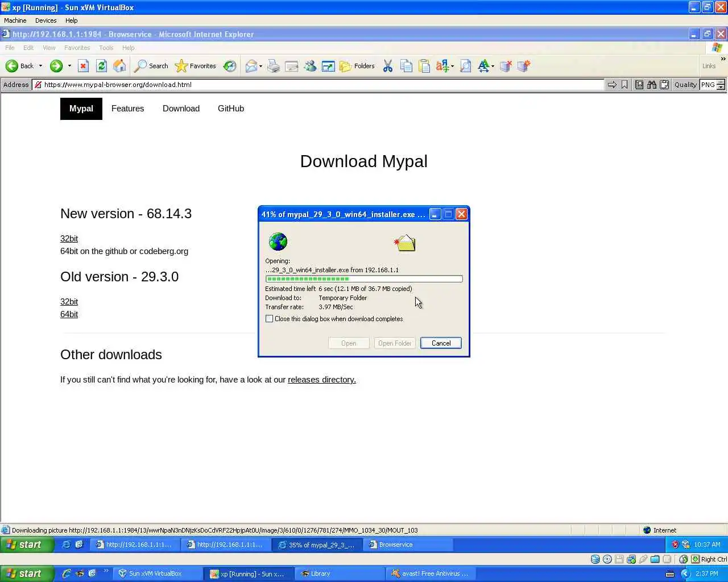This screenshot has height=582, width=728.
Task: Open the Favorites star button
Action: [195, 66]
